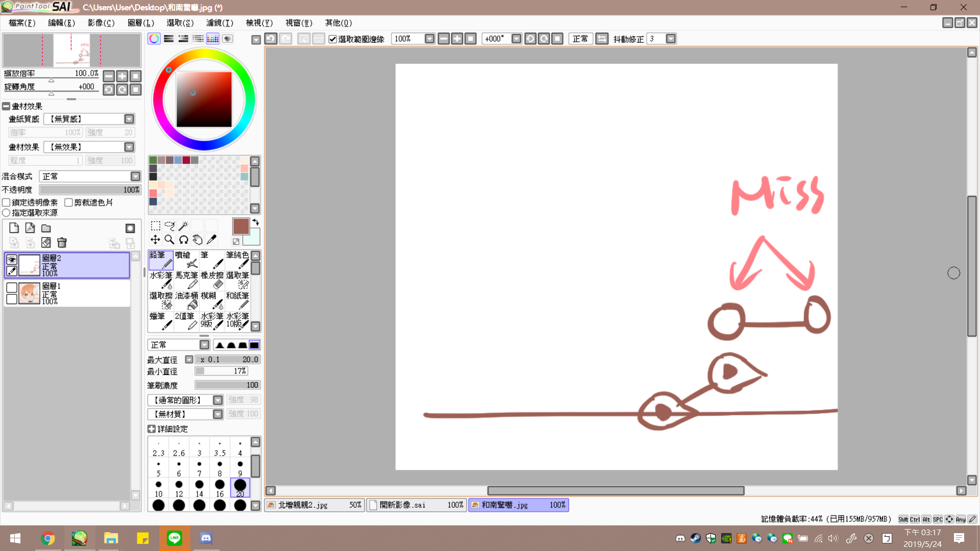Image resolution: width=980 pixels, height=551 pixels.
Task: Switch to 北增親親2.jpg document tab
Action: [314, 505]
